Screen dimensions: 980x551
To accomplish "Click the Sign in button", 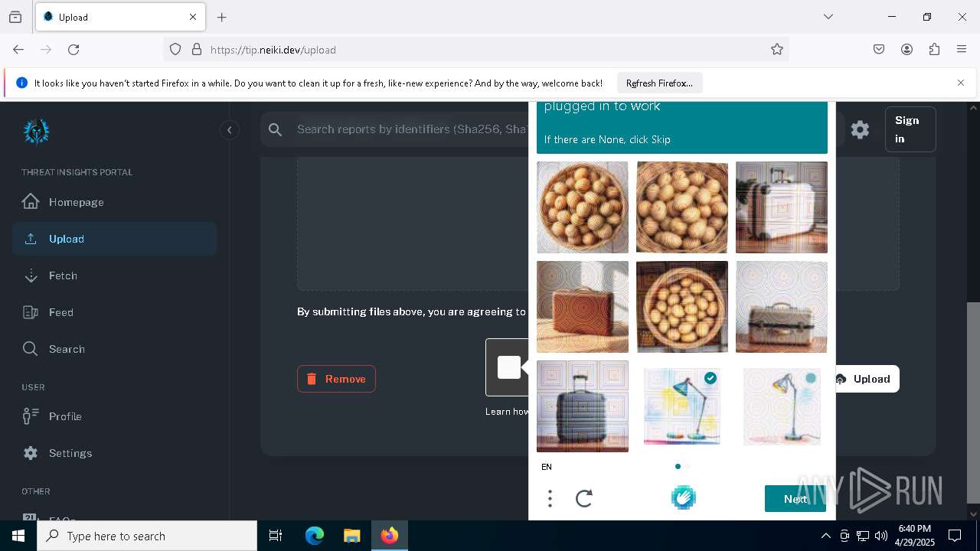I will [910, 129].
